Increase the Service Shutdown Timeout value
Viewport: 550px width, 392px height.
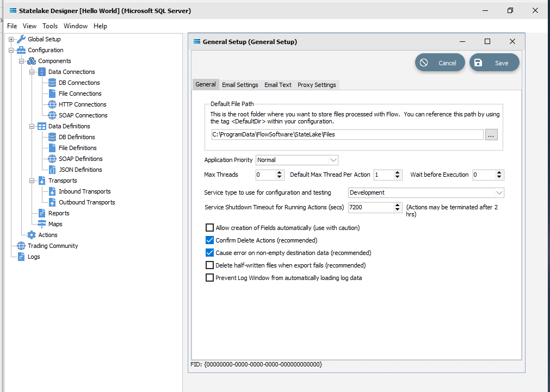(397, 205)
